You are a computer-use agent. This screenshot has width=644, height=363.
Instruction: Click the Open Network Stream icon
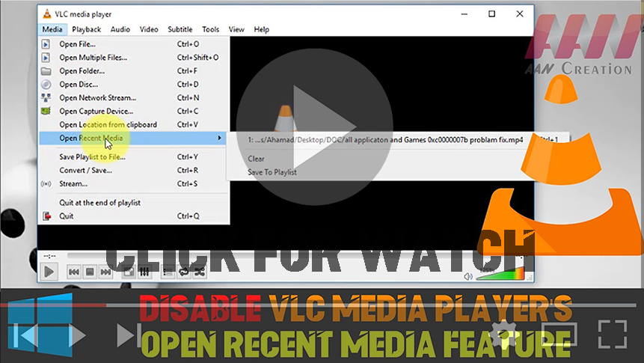click(45, 98)
